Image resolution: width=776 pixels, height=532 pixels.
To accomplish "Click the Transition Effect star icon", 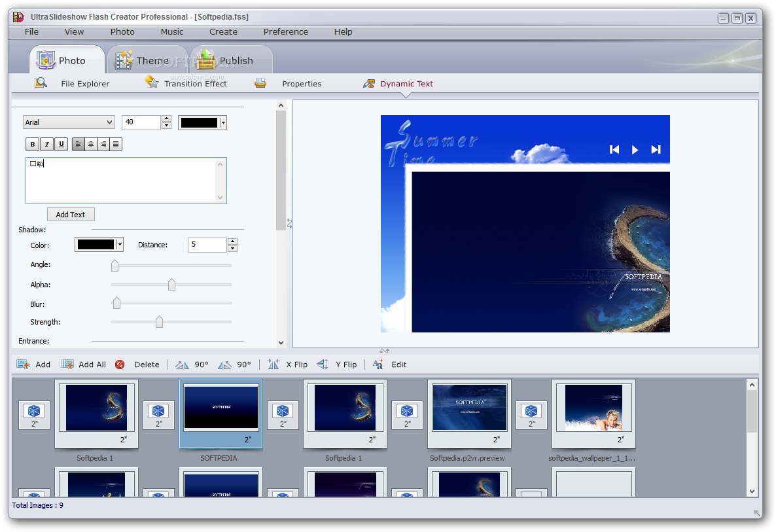I will (x=151, y=82).
